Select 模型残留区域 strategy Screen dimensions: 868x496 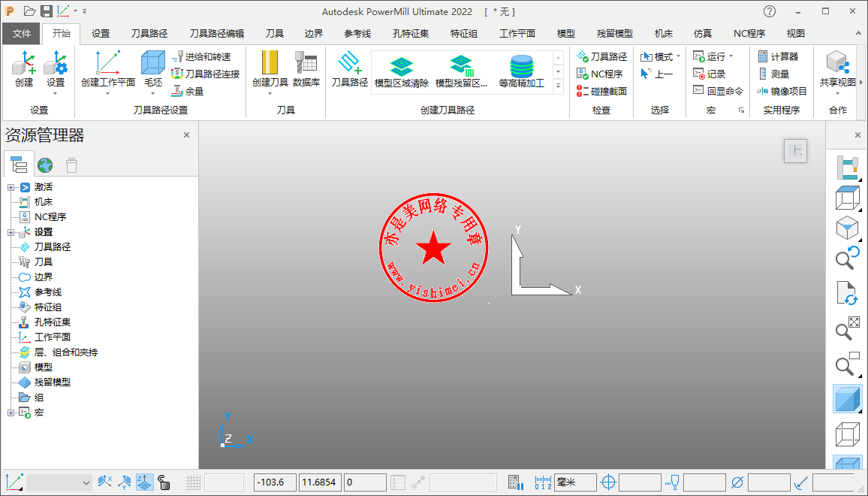461,72
